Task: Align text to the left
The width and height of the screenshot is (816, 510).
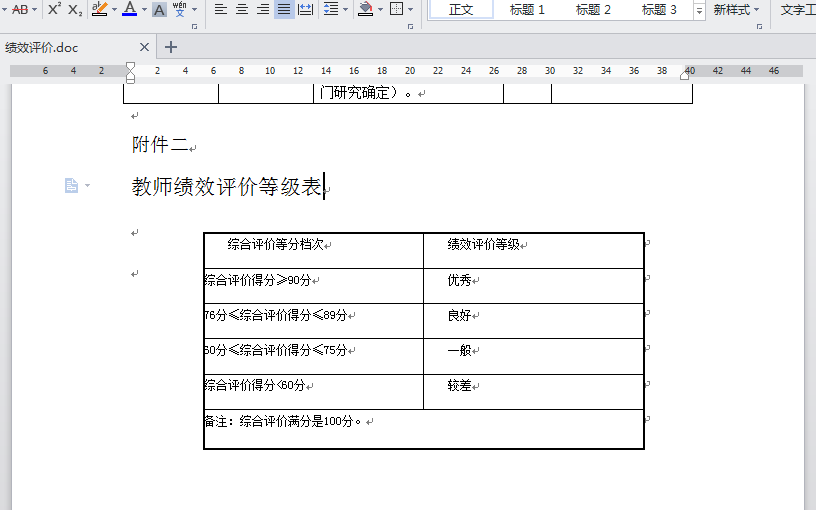Action: tap(220, 9)
